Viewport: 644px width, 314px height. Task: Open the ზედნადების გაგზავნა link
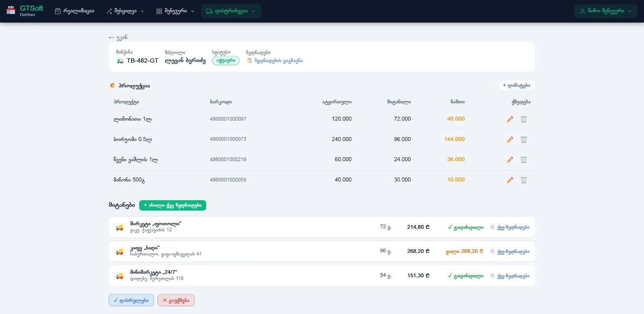[x=274, y=61]
